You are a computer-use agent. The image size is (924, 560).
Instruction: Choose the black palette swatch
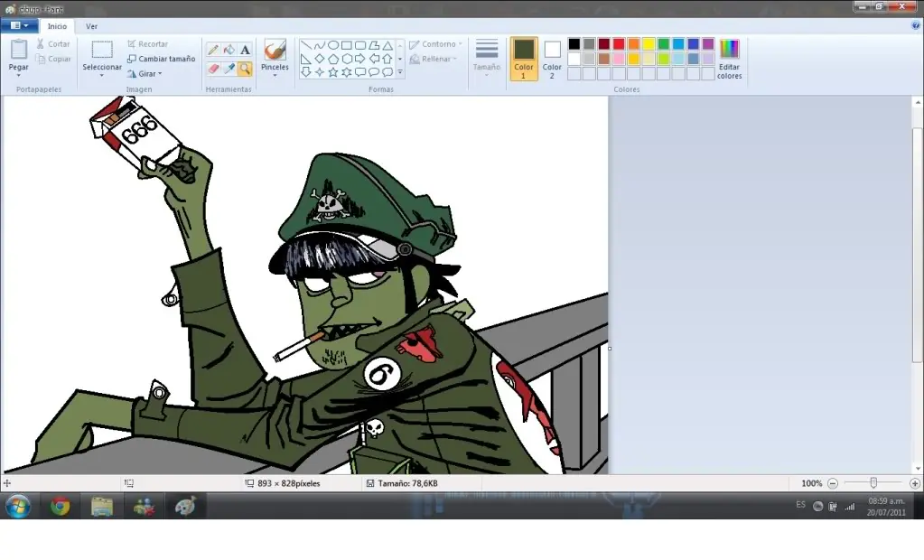574,43
